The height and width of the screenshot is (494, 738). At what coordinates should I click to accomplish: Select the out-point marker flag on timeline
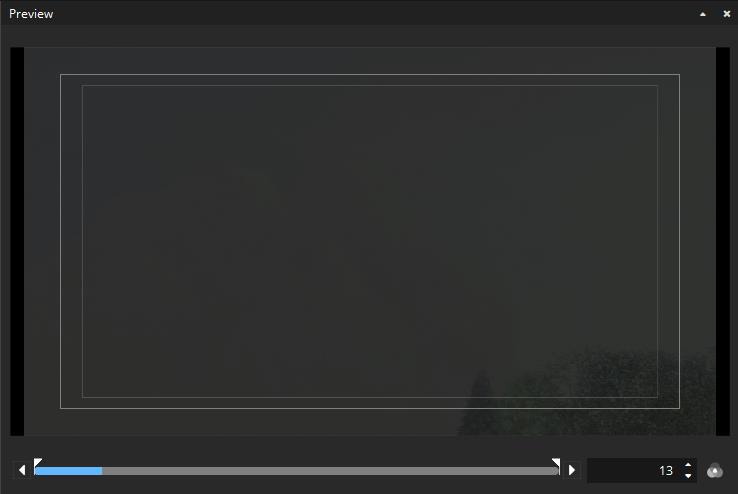pyautogui.click(x=556, y=462)
